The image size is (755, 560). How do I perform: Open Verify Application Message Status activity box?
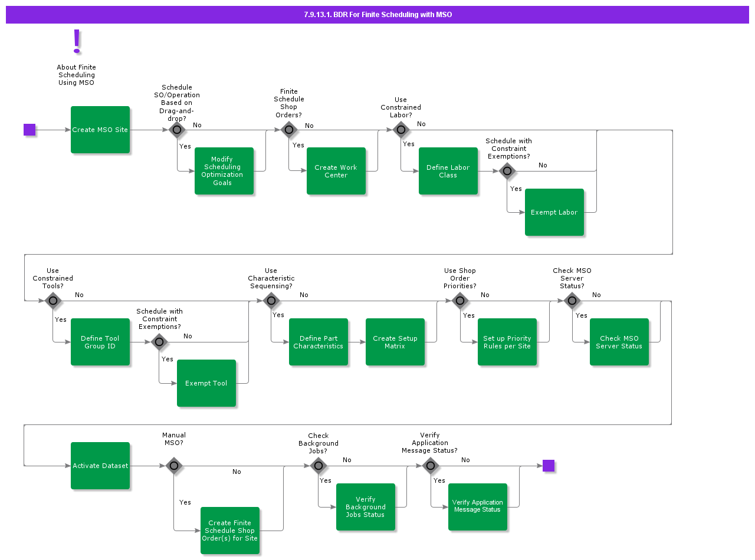[x=478, y=507]
